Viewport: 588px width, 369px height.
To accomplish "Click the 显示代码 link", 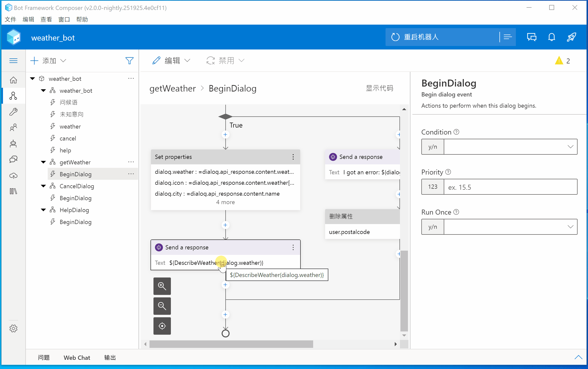I will [379, 88].
